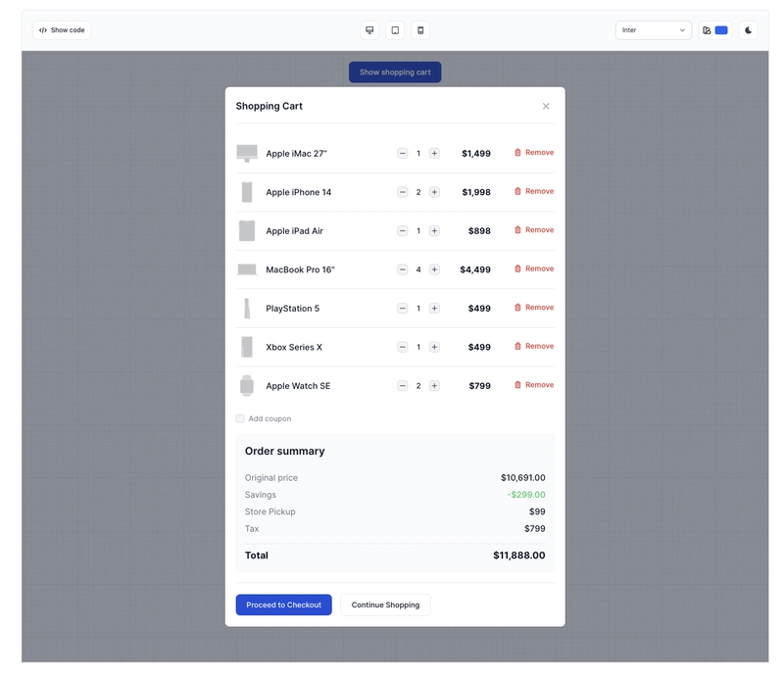
Task: Decrease quantity of Apple iMac 27"
Action: (403, 154)
